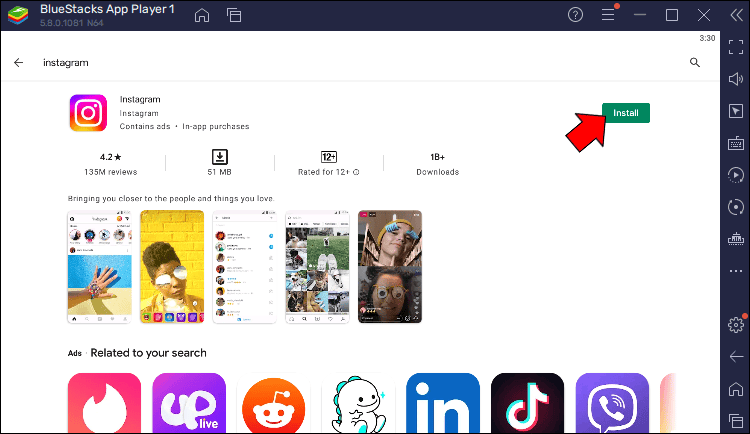750x434 pixels.
Task: Open the Reddit app icon
Action: (274, 403)
